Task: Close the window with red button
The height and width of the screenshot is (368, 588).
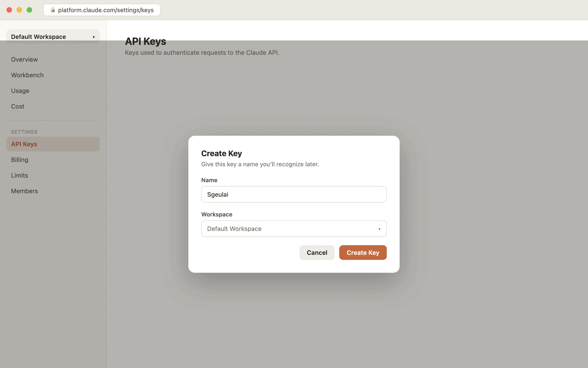Action: click(9, 10)
